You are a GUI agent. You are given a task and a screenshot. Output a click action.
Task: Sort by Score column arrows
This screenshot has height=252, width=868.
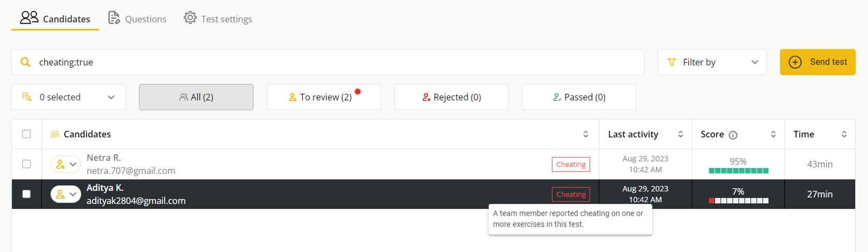tap(773, 134)
